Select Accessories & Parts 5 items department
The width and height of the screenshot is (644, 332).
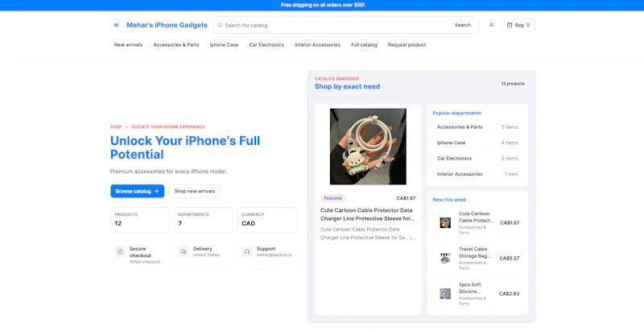point(477,127)
